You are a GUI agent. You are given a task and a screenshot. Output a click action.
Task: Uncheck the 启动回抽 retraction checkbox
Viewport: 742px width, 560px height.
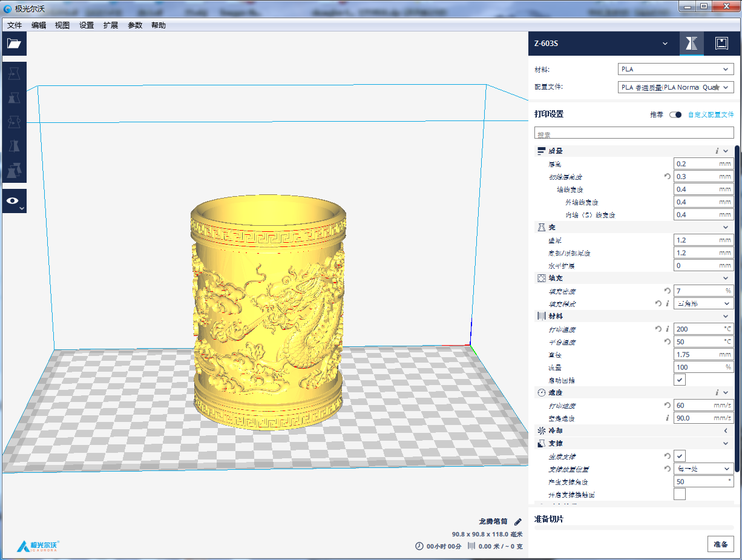coord(680,380)
